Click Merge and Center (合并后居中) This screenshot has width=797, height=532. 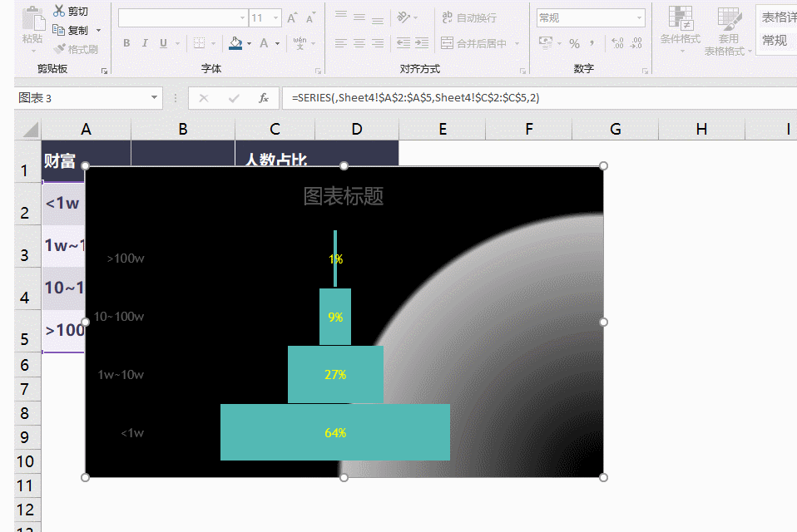click(x=473, y=44)
